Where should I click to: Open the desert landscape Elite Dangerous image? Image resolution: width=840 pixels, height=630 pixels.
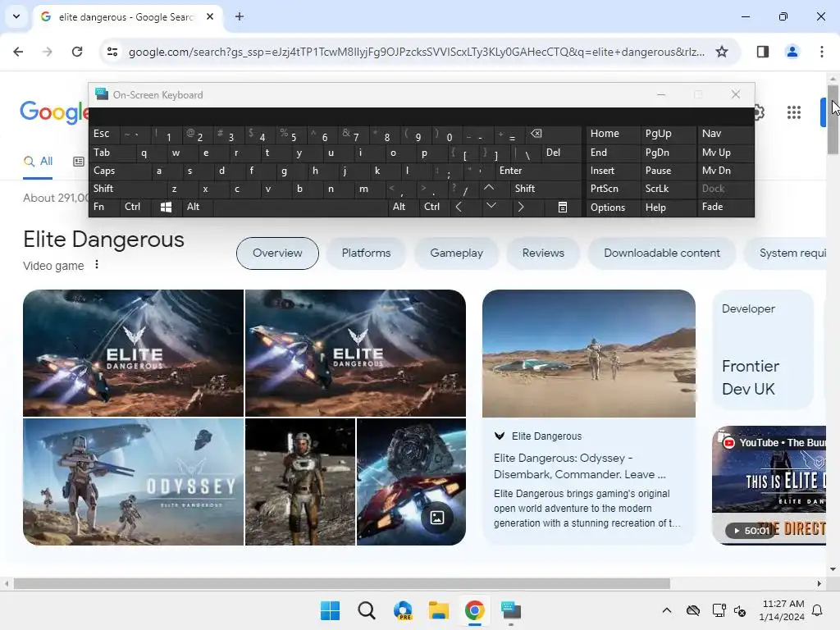click(589, 354)
